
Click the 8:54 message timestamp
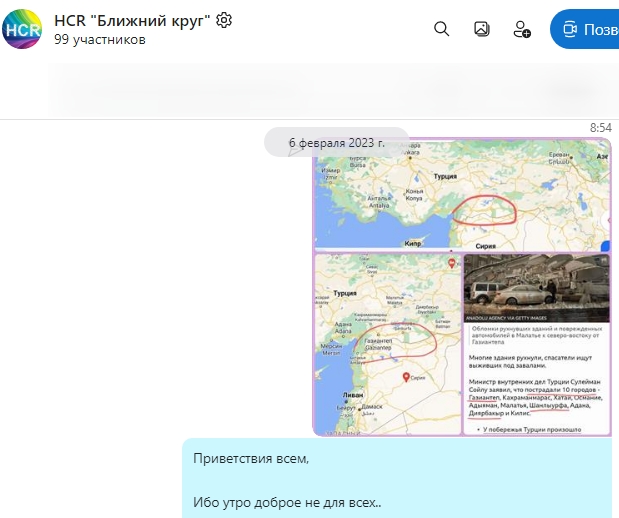600,128
